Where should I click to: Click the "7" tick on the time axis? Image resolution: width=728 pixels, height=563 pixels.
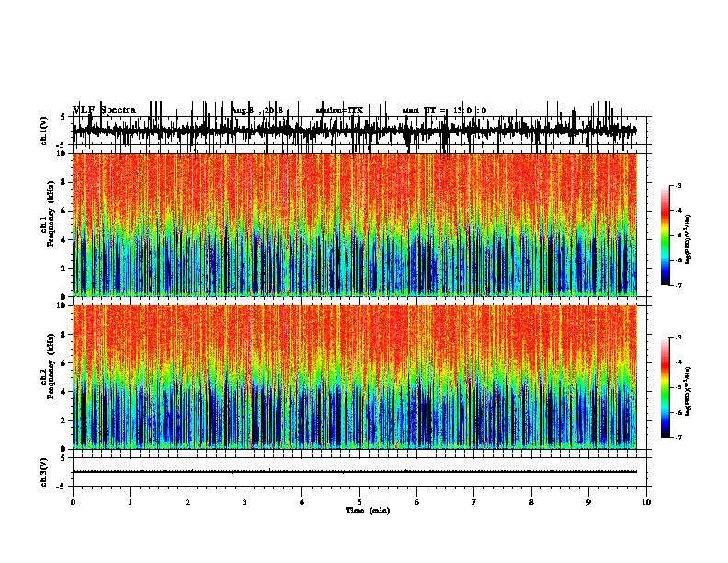tap(474, 502)
